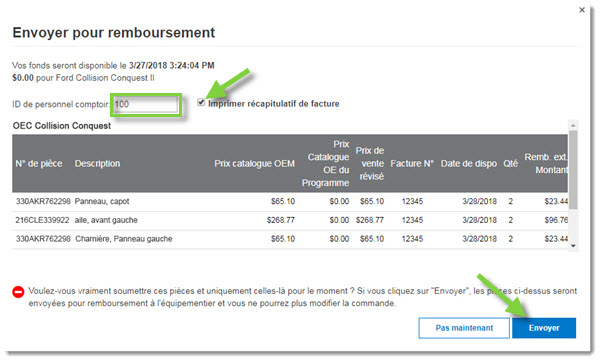The width and height of the screenshot is (600, 361).
Task: Click the Qté column header
Action: [x=510, y=163]
